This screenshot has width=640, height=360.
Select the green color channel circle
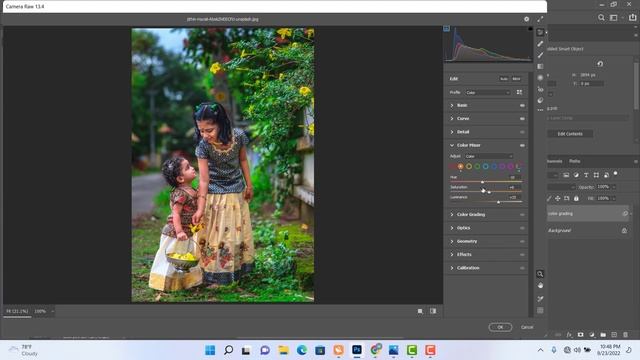pyautogui.click(x=477, y=167)
